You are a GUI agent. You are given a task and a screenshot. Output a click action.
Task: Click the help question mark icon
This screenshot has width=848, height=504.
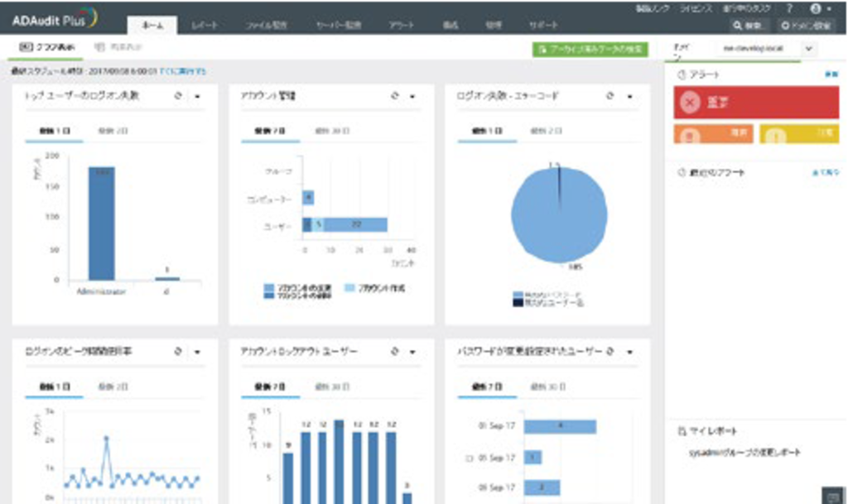tap(789, 8)
